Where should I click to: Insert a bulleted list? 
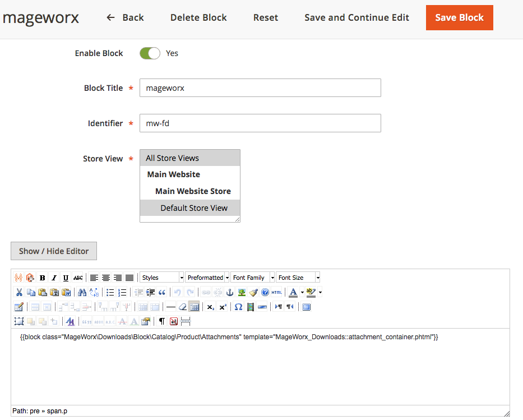click(x=110, y=292)
